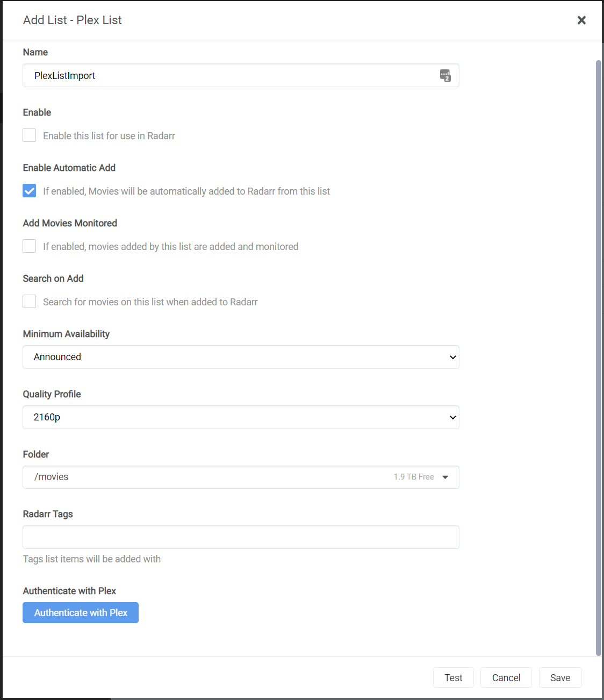Click the Add List - Plex List title
Screen dimensions: 604x700
(x=72, y=20)
